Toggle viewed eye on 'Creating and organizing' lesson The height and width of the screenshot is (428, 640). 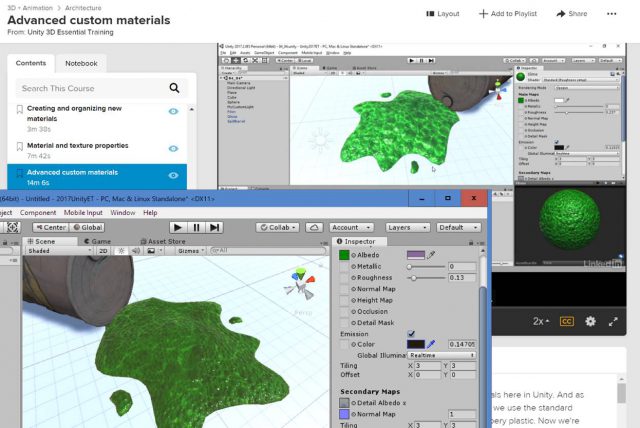(173, 111)
